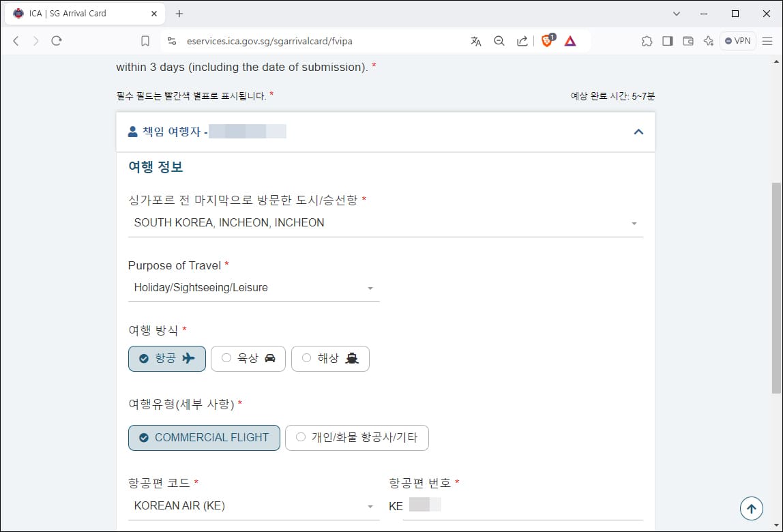Click the page vertical scrollbar
This screenshot has width=783, height=532.
pos(776,287)
